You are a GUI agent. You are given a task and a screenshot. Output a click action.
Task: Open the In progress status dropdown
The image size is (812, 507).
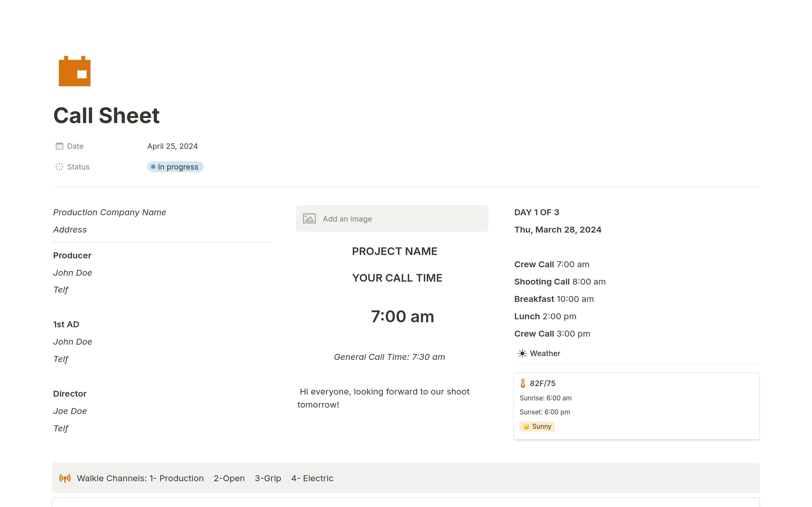point(175,167)
